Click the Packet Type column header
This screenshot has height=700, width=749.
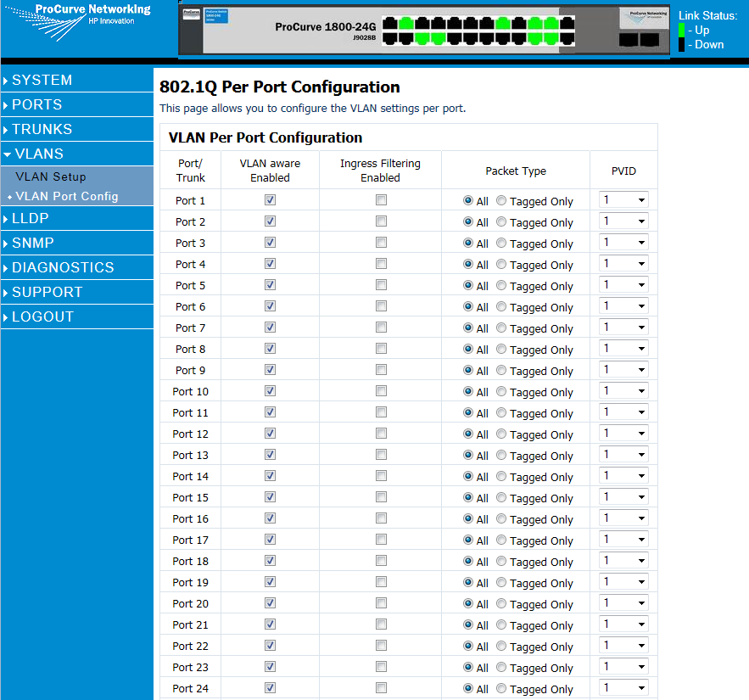click(516, 171)
